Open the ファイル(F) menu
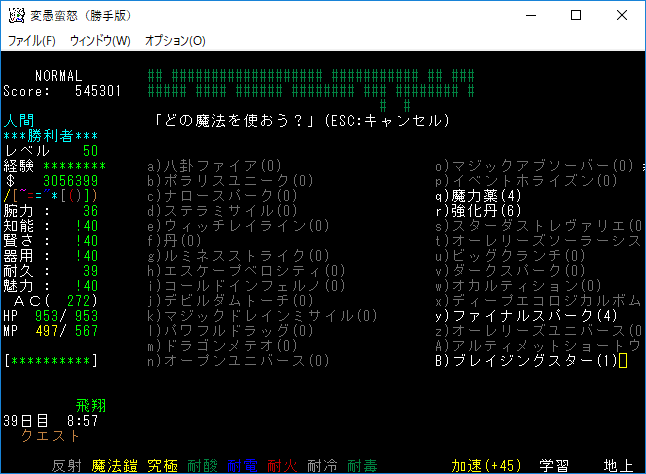The width and height of the screenshot is (646, 474). [31, 41]
